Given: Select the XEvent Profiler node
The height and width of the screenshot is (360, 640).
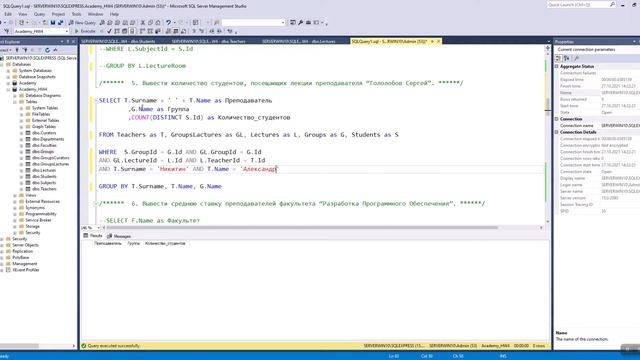Looking at the screenshot, I should pyautogui.click(x=26, y=270).
